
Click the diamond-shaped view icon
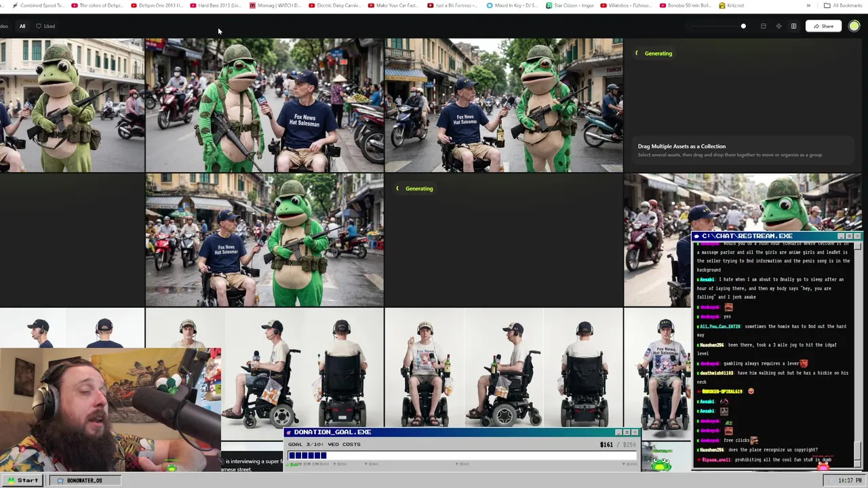[x=778, y=26]
